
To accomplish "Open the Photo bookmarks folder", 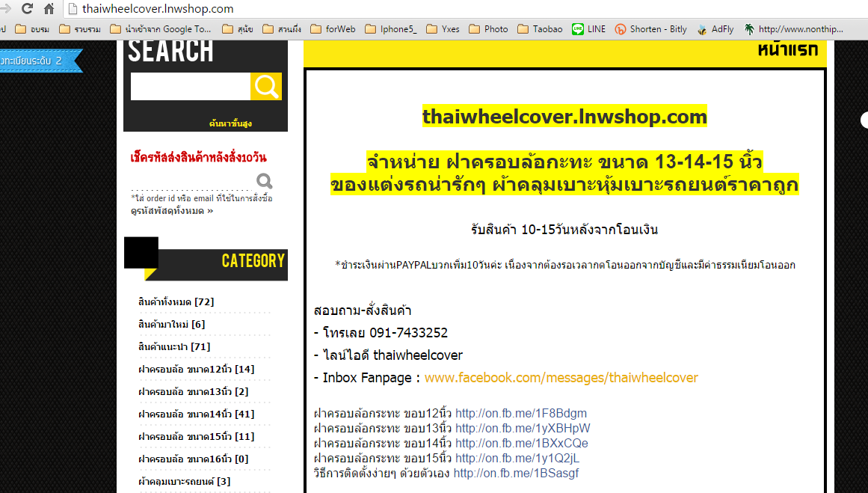I will click(488, 29).
